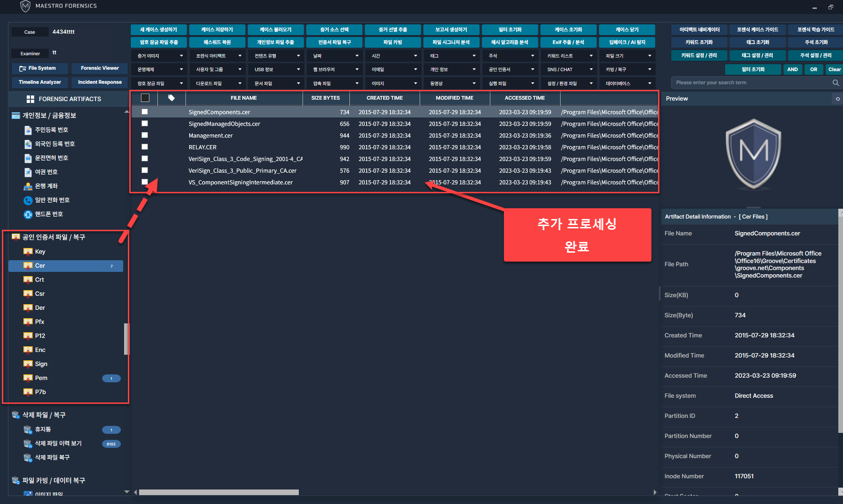This screenshot has height=504, width=843.
Task: Open the 증거 이미지 dropdown
Action: coord(159,56)
